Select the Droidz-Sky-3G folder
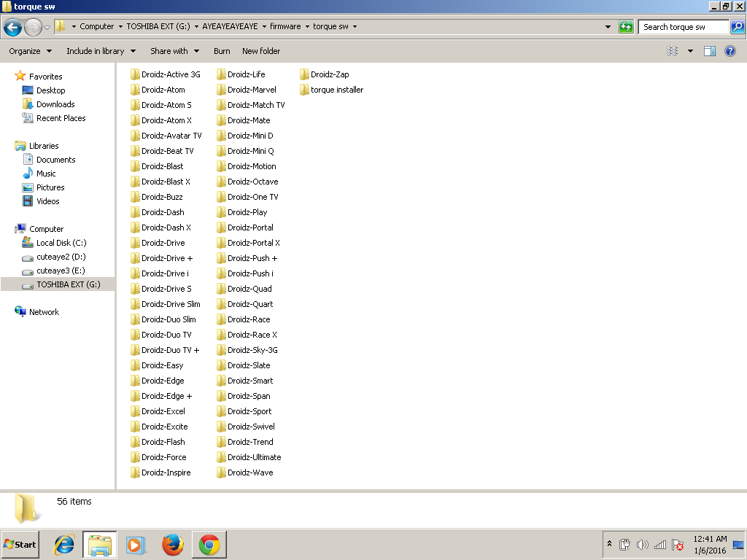The width and height of the screenshot is (747, 560). [x=247, y=350]
